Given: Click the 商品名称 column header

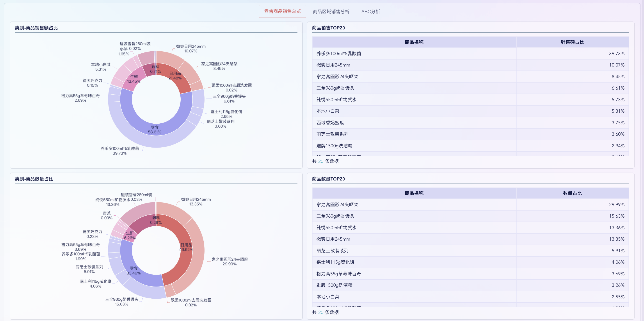Looking at the screenshot, I should pyautogui.click(x=414, y=42).
